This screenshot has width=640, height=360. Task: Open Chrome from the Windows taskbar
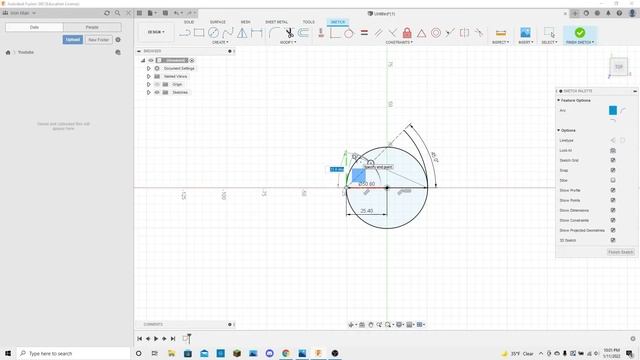coord(286,353)
